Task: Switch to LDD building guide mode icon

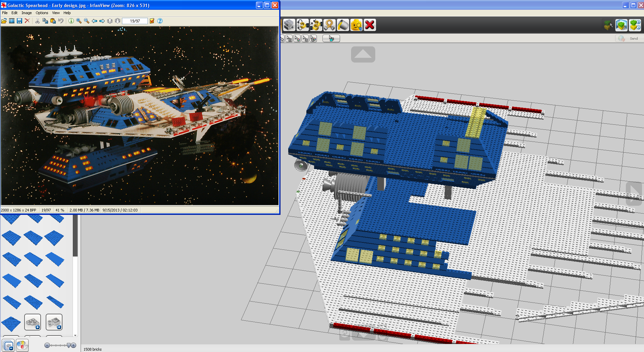Action: tap(635, 25)
